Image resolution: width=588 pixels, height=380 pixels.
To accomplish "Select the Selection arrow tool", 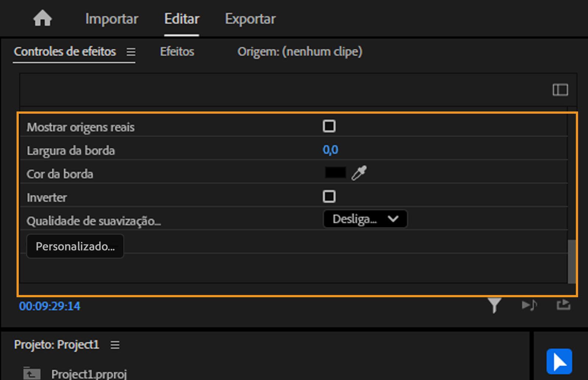I will click(x=559, y=361).
